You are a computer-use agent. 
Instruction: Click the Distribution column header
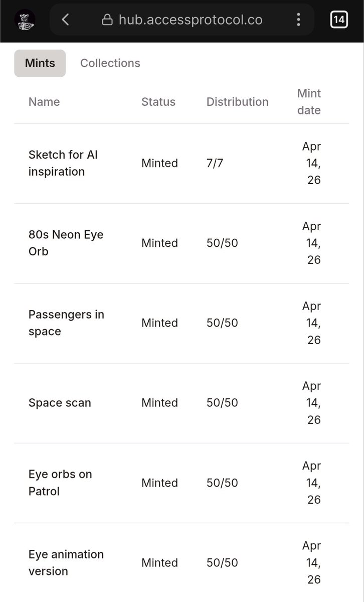[238, 102]
